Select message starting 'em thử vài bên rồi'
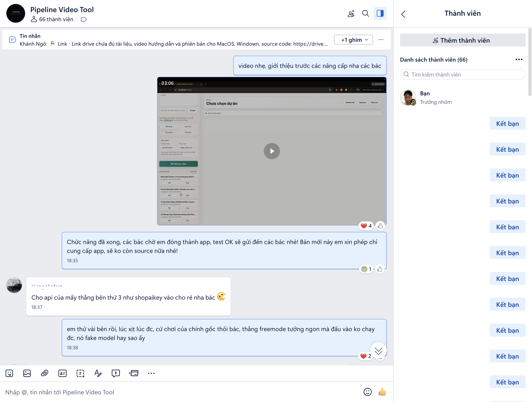Image resolution: width=532 pixels, height=402 pixels. click(224, 338)
